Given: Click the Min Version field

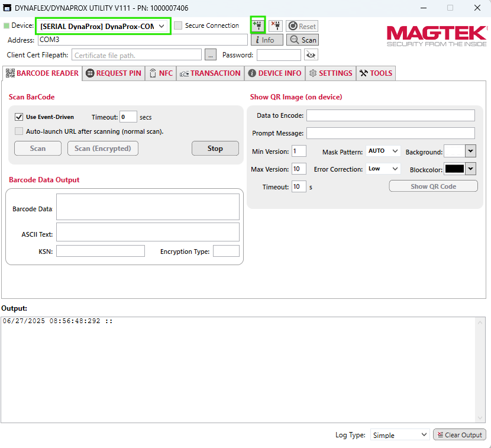Looking at the screenshot, I should pyautogui.click(x=299, y=151).
